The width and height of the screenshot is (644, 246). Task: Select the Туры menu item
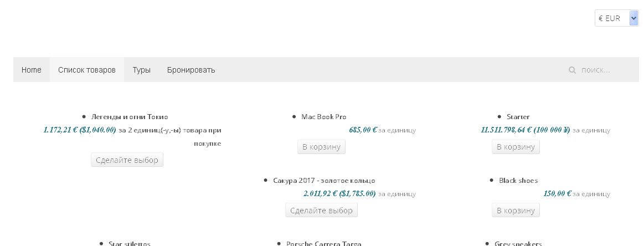tap(141, 70)
